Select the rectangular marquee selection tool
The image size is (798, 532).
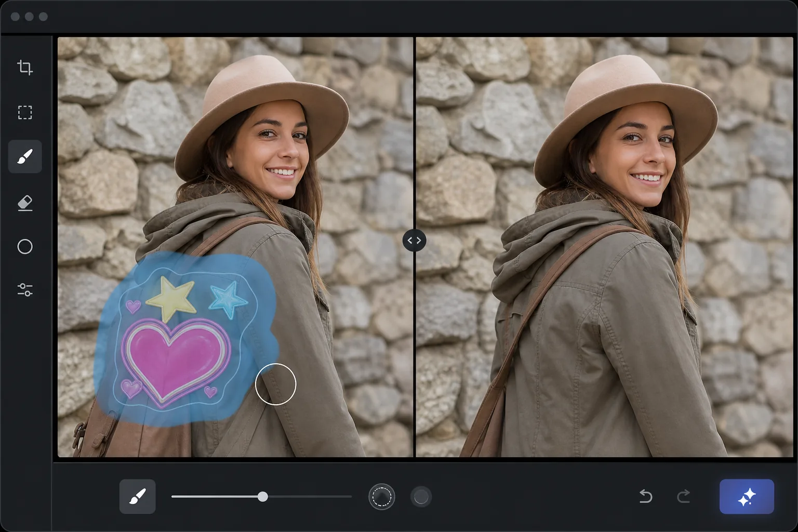(x=25, y=112)
